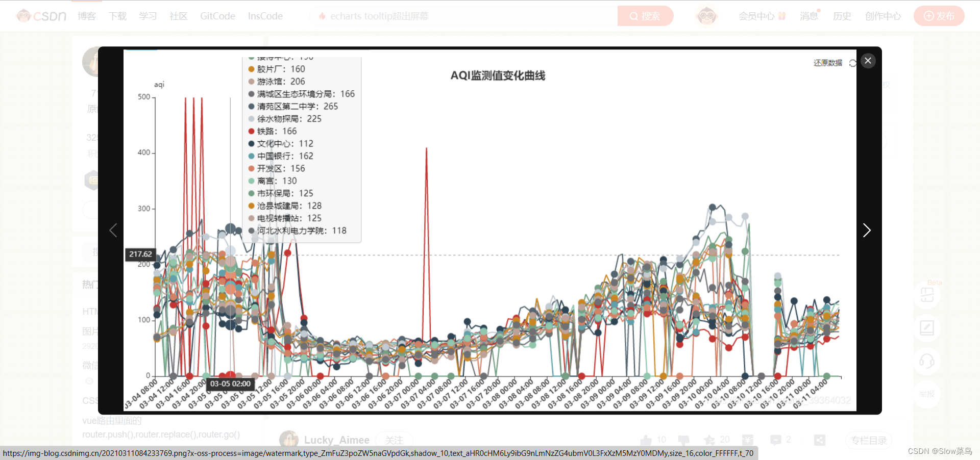Close the image lightbox viewer
980x460 pixels.
coord(868,61)
